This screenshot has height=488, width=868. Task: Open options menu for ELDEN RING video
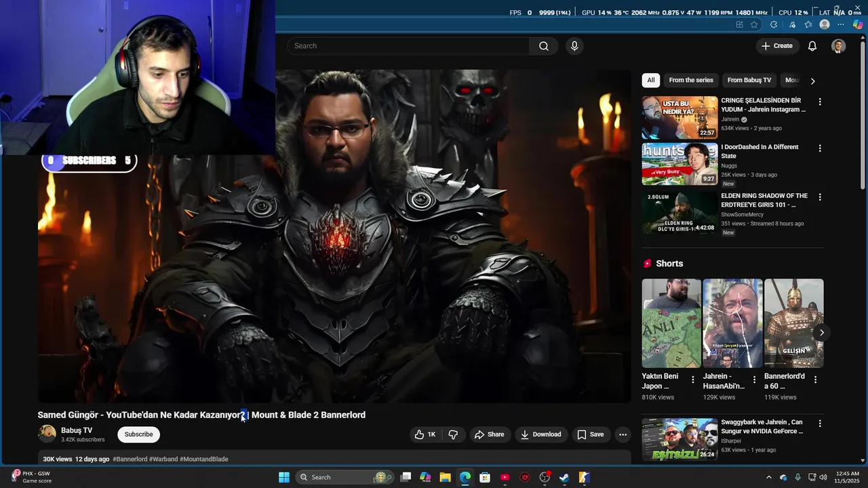tap(820, 197)
